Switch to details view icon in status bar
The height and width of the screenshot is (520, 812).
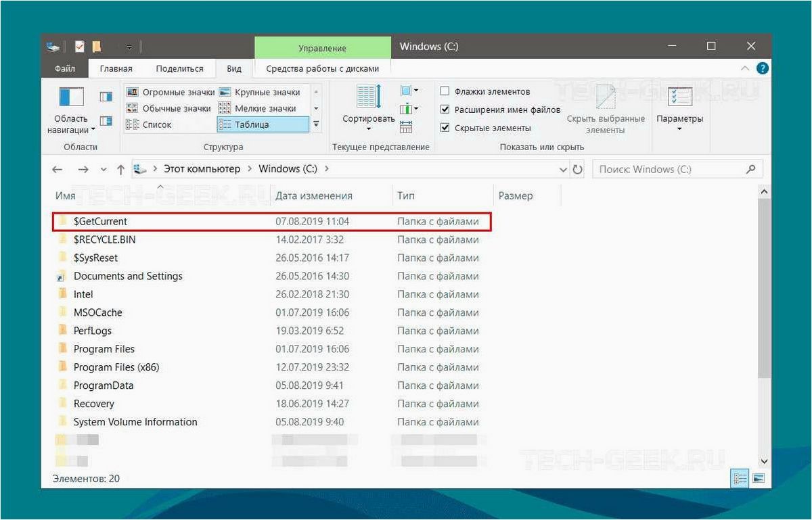(741, 478)
